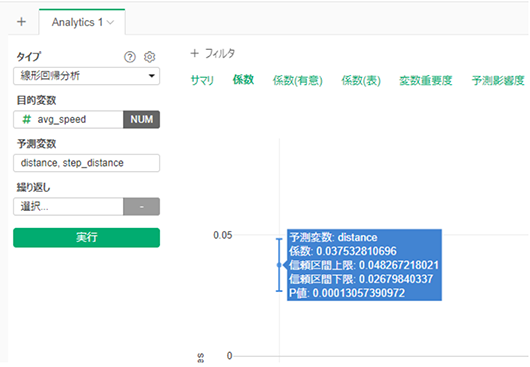
Task: Click the 予測変数 label on left panel
Action: tap(37, 144)
